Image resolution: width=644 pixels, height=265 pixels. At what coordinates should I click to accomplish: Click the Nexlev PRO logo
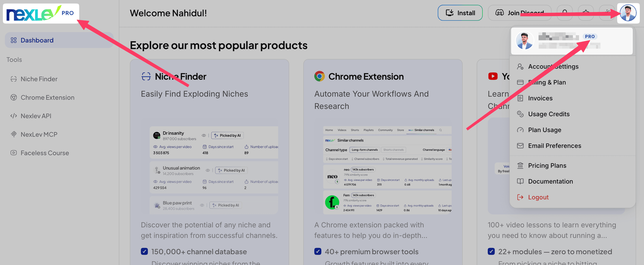point(41,14)
